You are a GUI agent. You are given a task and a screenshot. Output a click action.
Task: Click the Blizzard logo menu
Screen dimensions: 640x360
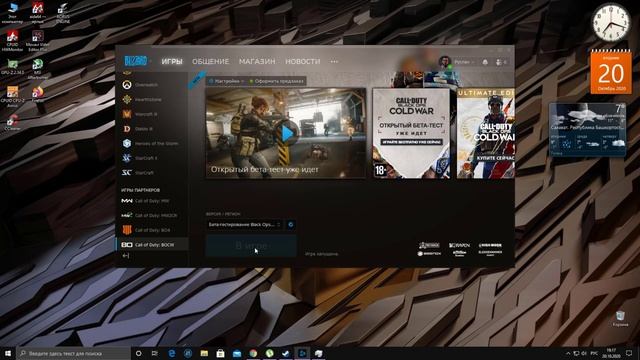(136, 61)
